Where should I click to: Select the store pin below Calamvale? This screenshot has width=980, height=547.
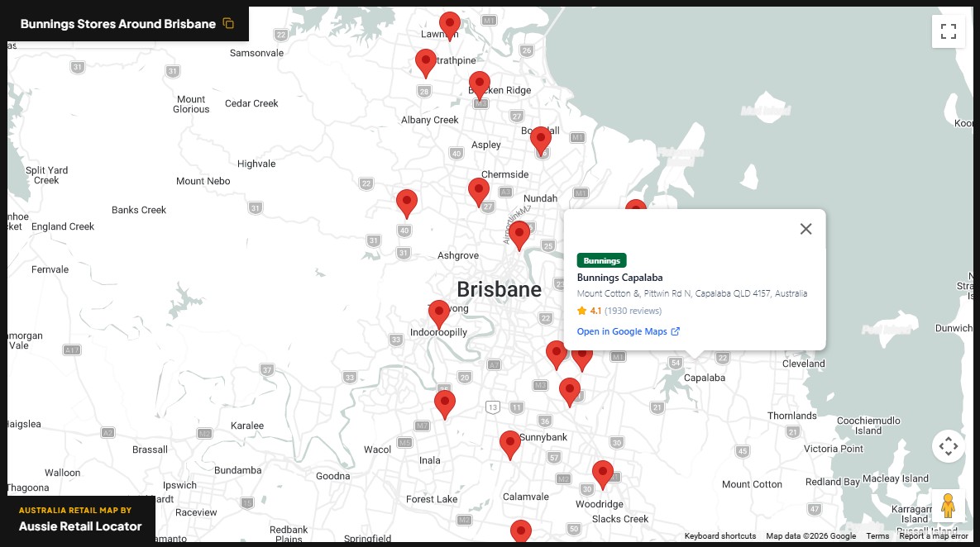[x=521, y=530]
